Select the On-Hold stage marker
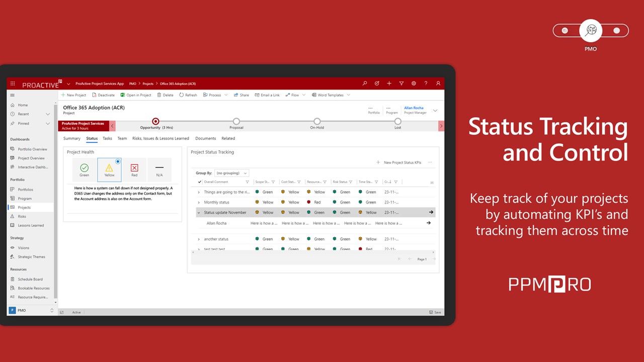This screenshot has height=362, width=644. tap(317, 121)
